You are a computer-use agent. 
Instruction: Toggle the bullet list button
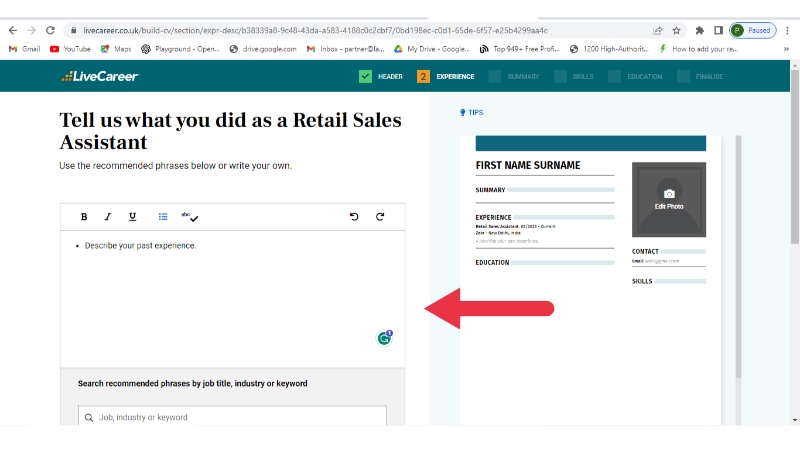163,217
